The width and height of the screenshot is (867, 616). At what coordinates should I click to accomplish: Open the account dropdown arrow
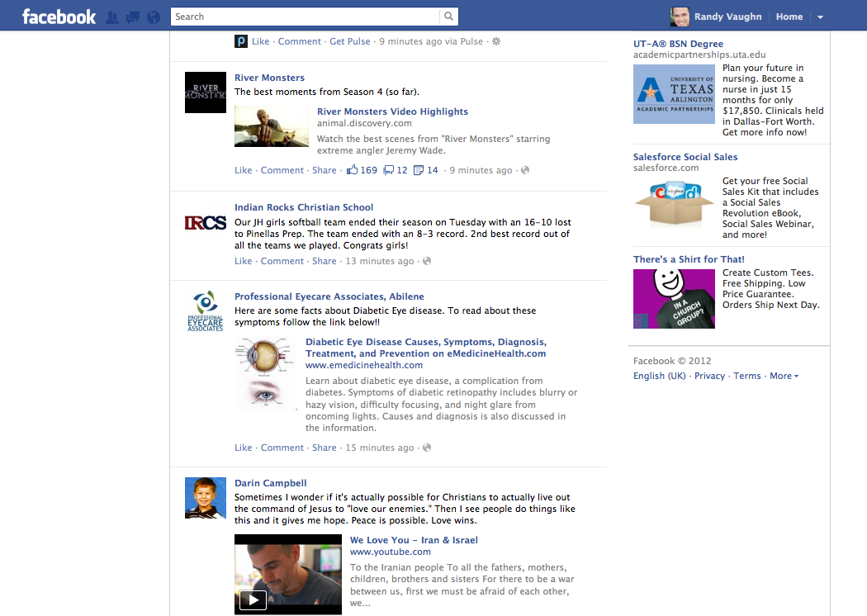[821, 17]
